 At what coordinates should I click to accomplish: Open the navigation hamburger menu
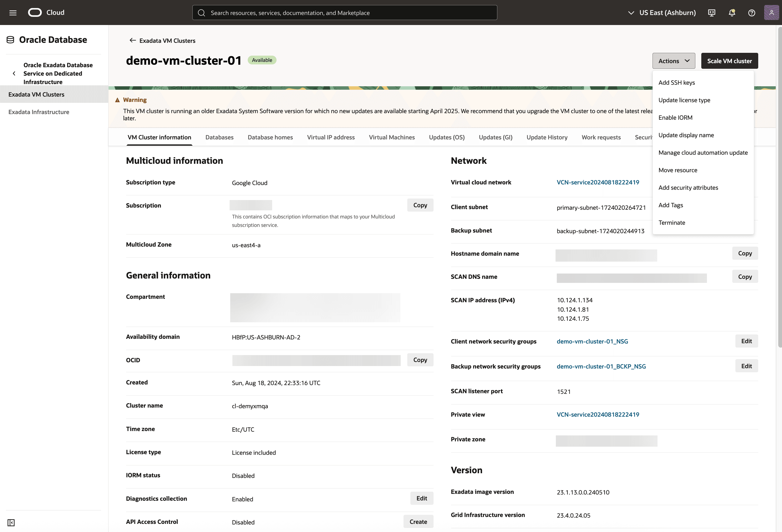coord(13,13)
